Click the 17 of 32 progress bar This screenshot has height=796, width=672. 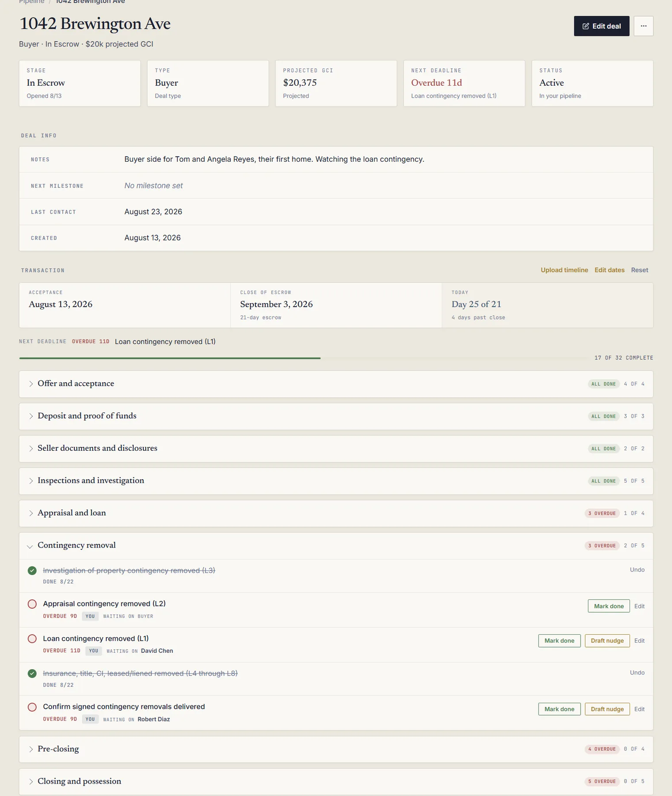point(303,358)
